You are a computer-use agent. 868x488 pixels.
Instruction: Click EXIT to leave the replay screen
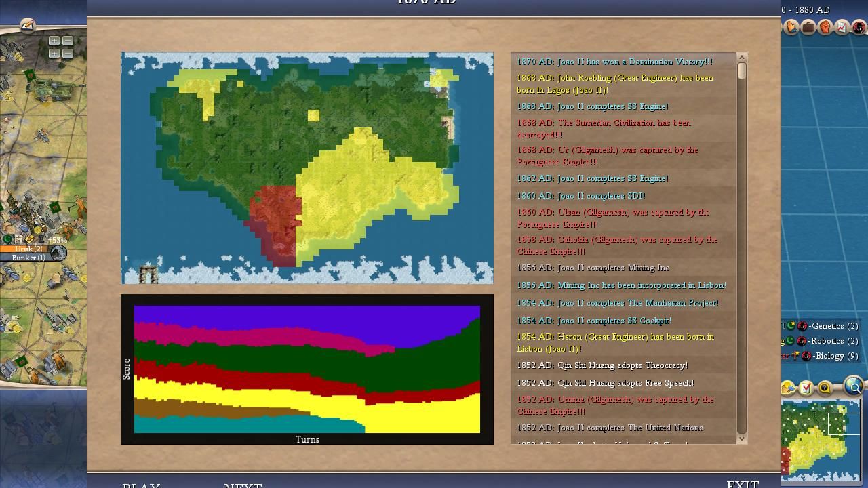tap(743, 484)
